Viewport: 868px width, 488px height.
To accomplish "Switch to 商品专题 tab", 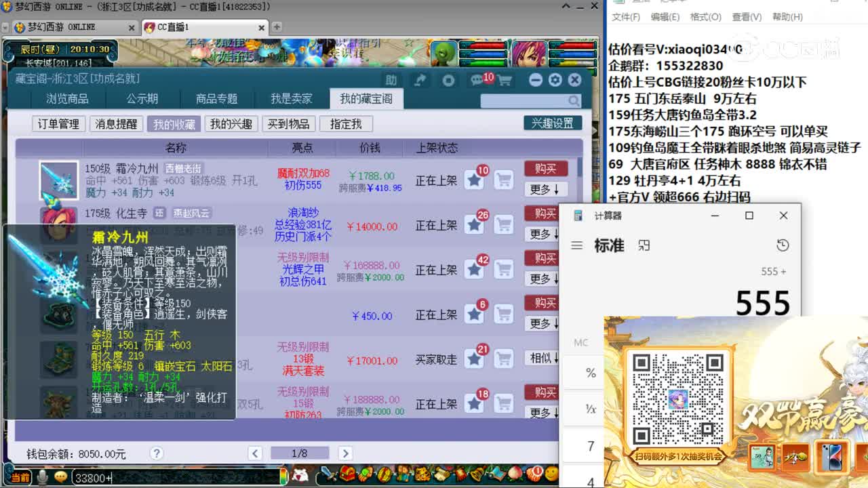I will click(x=216, y=99).
